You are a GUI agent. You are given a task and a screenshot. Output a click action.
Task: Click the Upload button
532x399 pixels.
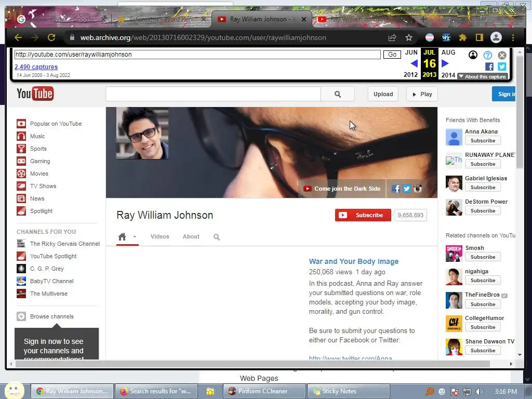coord(383,94)
